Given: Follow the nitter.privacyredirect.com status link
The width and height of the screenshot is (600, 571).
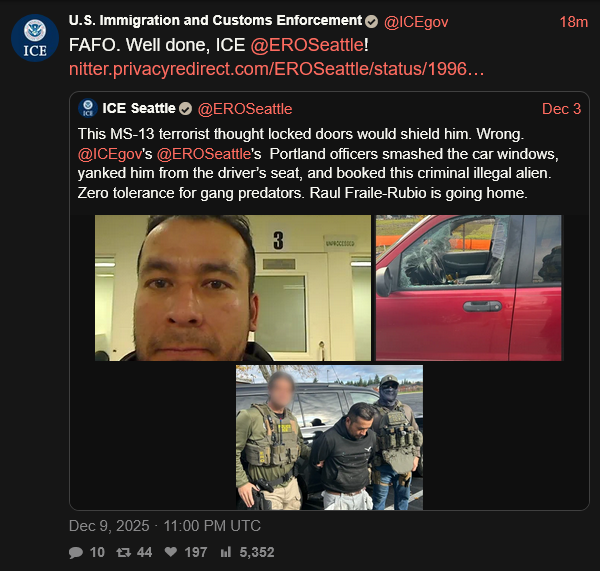Looking at the screenshot, I should (277, 69).
